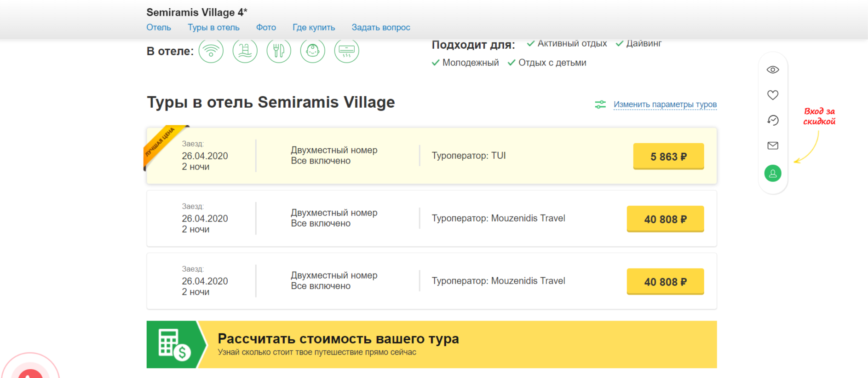Click the kids/baby amenity icon
868x378 pixels.
[x=313, y=51]
